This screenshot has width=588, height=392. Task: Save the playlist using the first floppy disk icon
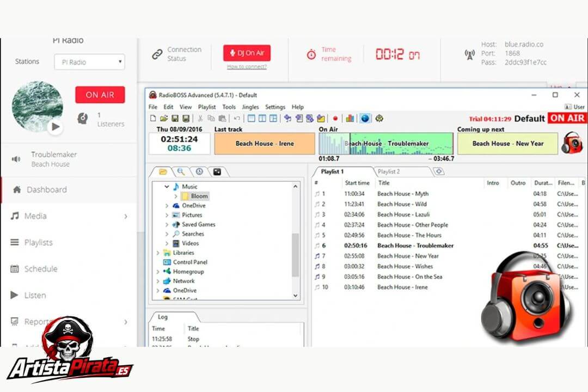tap(175, 119)
